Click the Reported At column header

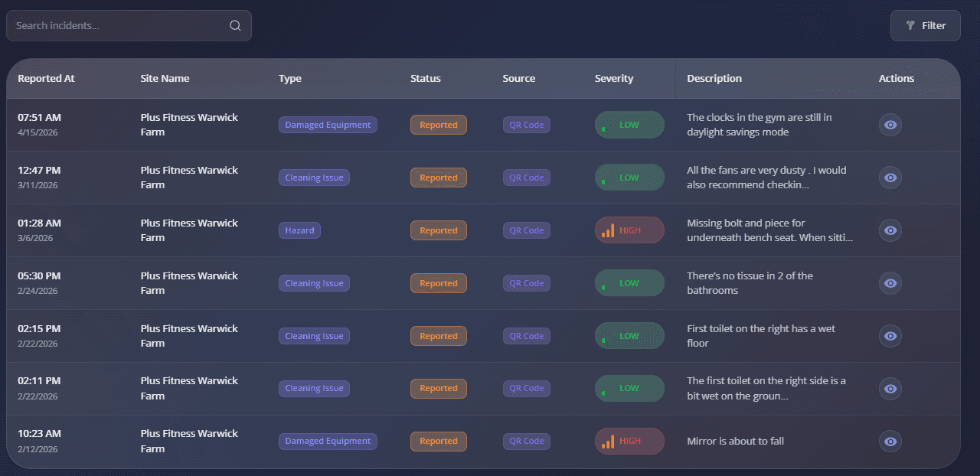pos(46,78)
